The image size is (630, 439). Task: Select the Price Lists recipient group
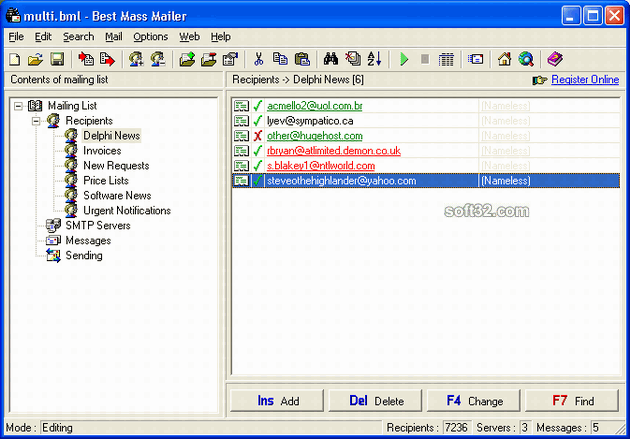pos(106,180)
